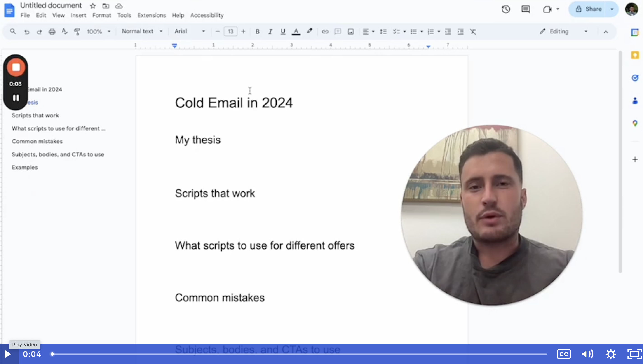Open the Insert menu
This screenshot has height=364, width=643.
point(78,16)
